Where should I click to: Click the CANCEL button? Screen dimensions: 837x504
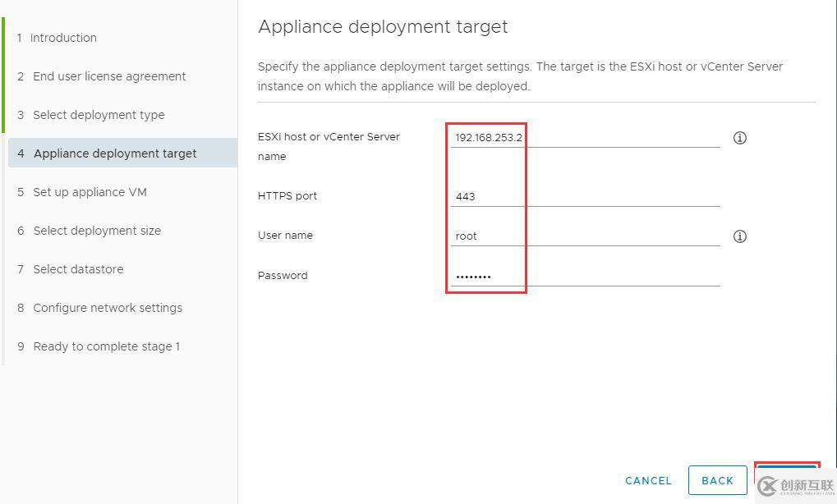click(648, 480)
